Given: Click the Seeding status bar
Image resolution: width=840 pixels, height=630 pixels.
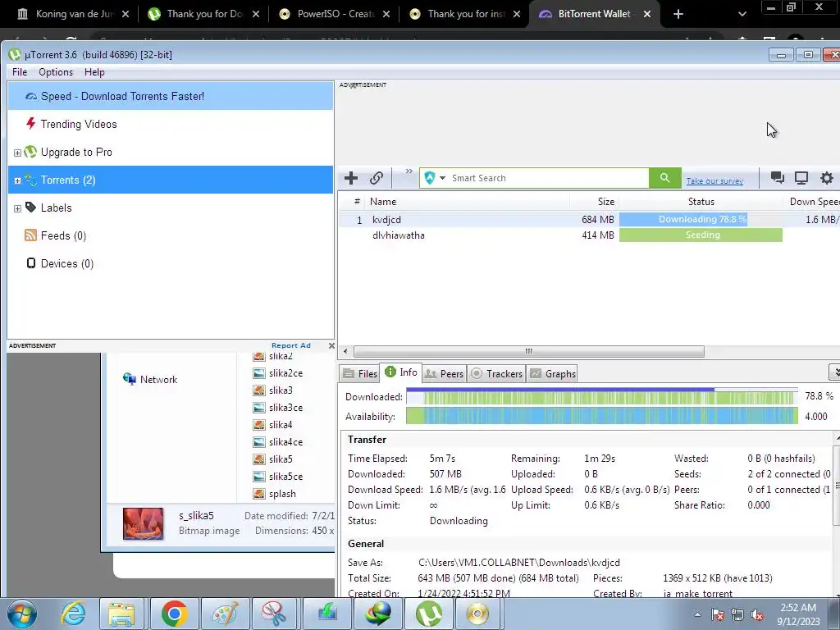Looking at the screenshot, I should pos(701,235).
